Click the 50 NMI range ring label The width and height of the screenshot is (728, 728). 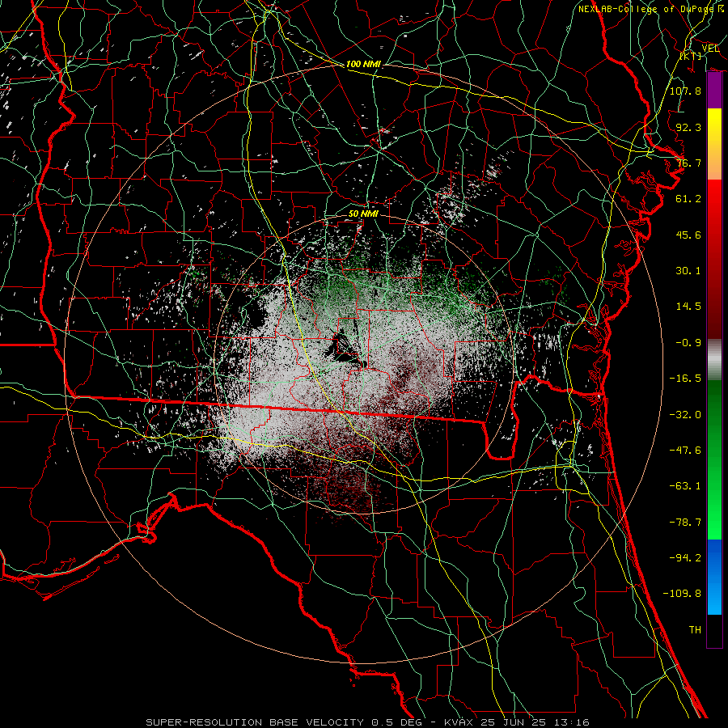point(363,214)
